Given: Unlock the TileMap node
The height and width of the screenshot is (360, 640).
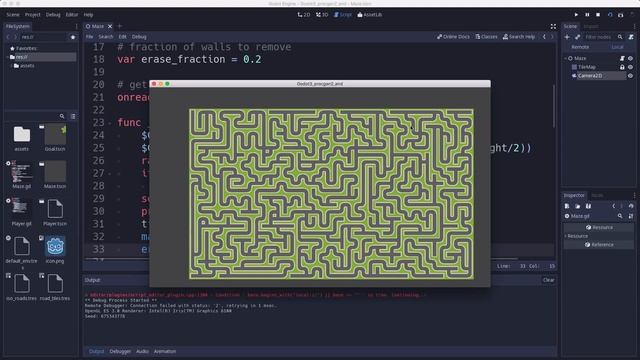Looking at the screenshot, I should [x=622, y=67].
